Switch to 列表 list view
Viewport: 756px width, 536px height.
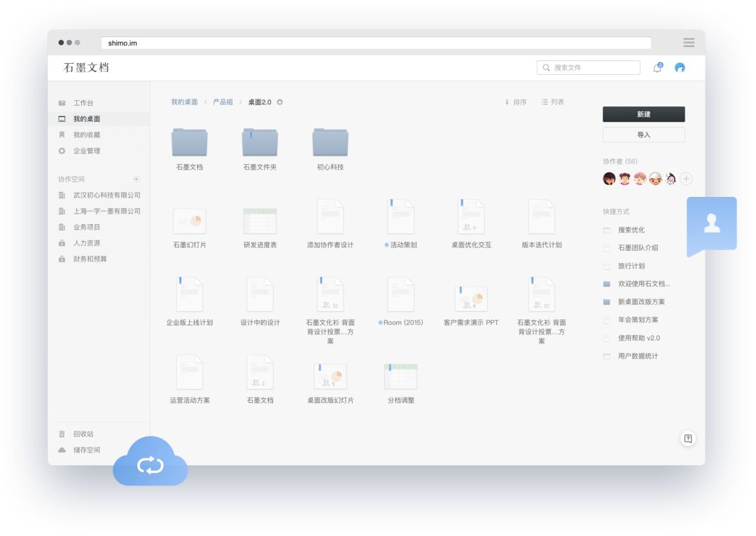[x=552, y=102]
